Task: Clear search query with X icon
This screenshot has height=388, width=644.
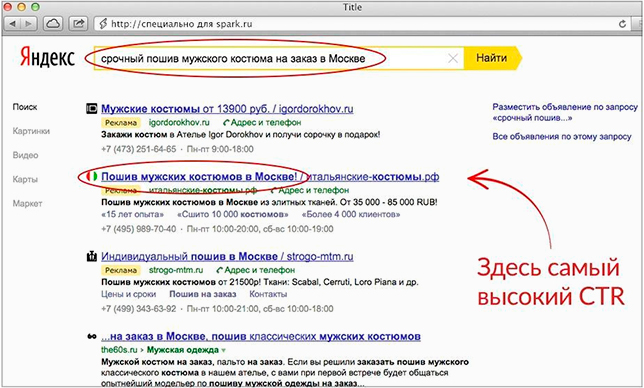Action: coord(453,59)
